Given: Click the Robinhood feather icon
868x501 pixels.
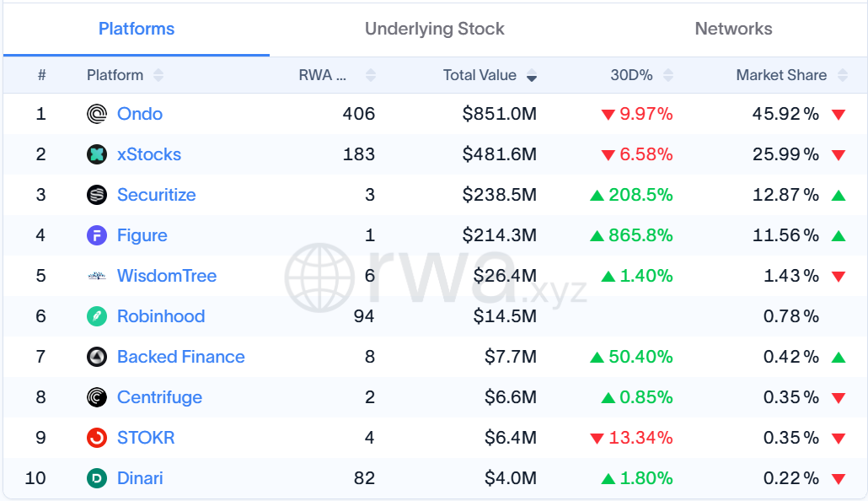Looking at the screenshot, I should 97,316.
